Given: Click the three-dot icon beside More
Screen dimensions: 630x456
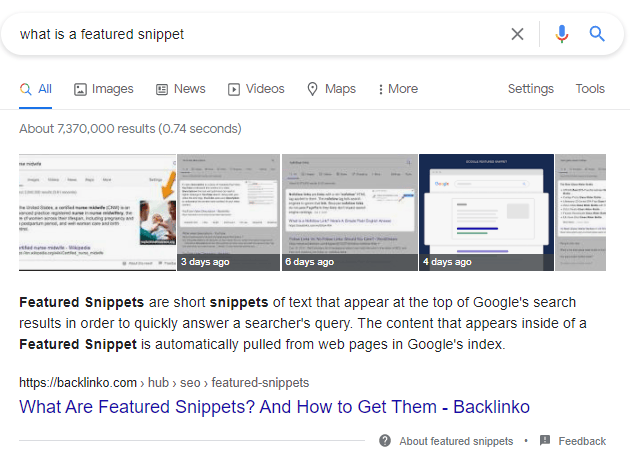Looking at the screenshot, I should pos(380,89).
